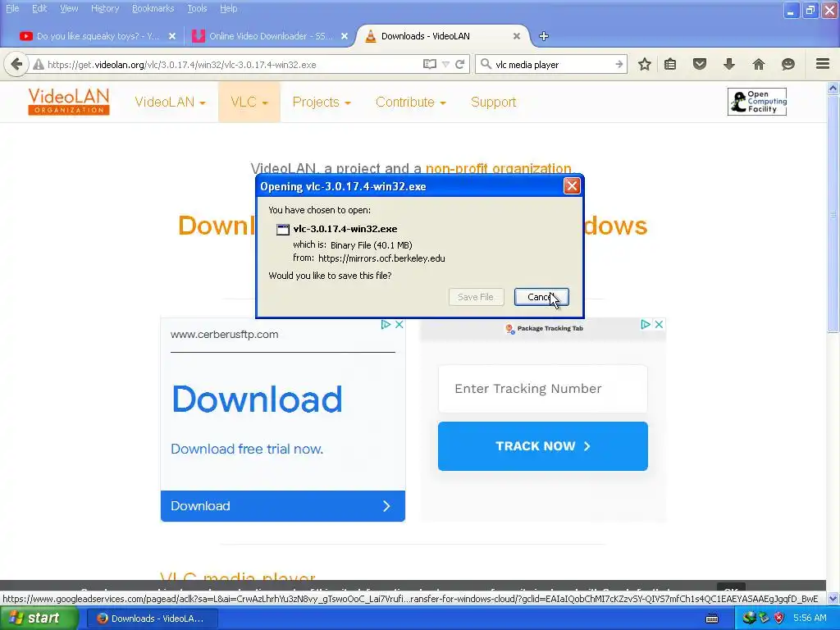Viewport: 840px width, 630px height.
Task: Click the VideoLAN Organization logo
Action: tap(69, 102)
